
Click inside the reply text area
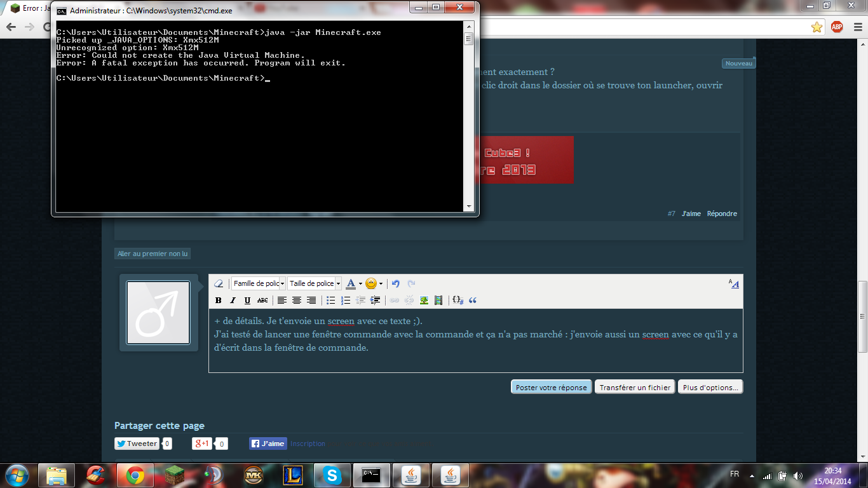point(475,341)
